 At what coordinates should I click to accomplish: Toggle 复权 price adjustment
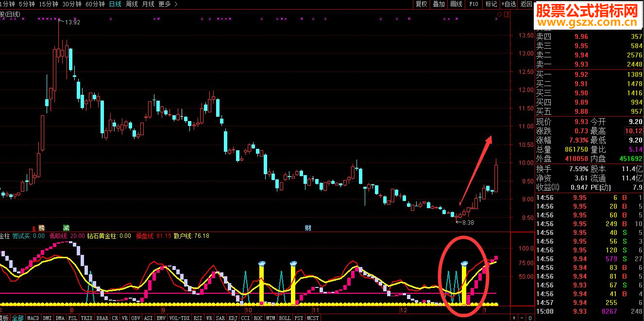(x=422, y=4)
